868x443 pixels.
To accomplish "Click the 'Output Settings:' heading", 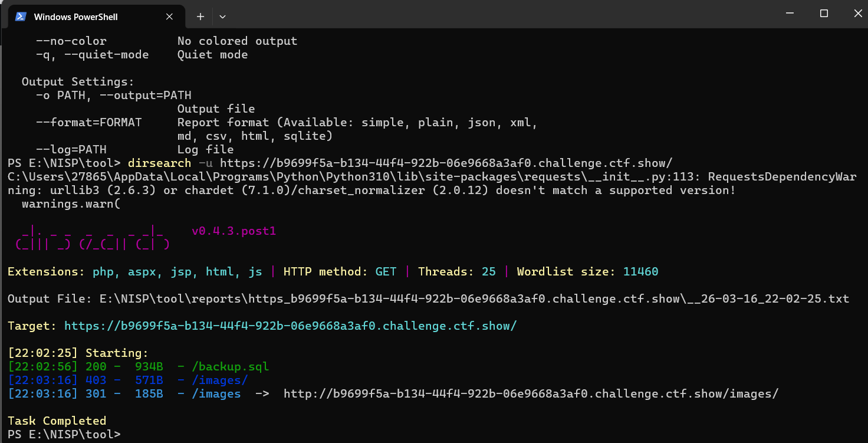I will (78, 81).
